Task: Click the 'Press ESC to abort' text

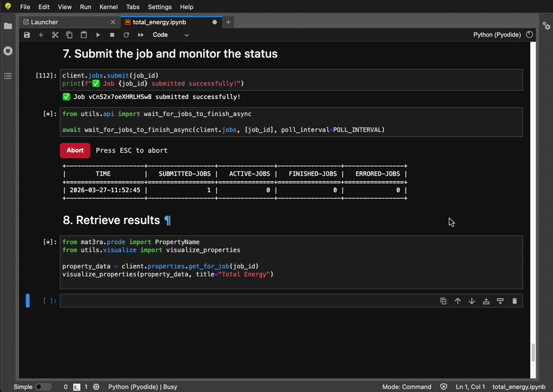Action: (131, 150)
